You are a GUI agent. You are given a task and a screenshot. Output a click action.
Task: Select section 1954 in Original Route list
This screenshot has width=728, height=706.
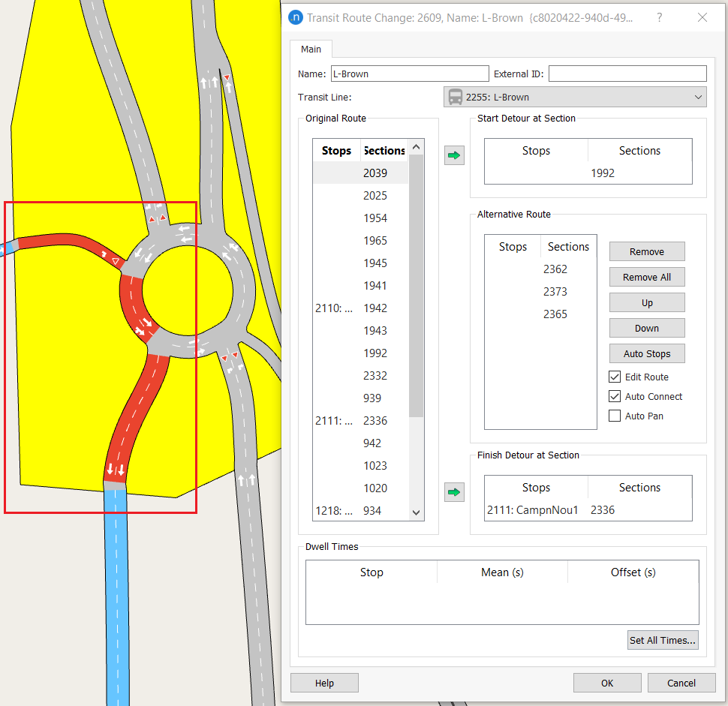pos(375,218)
